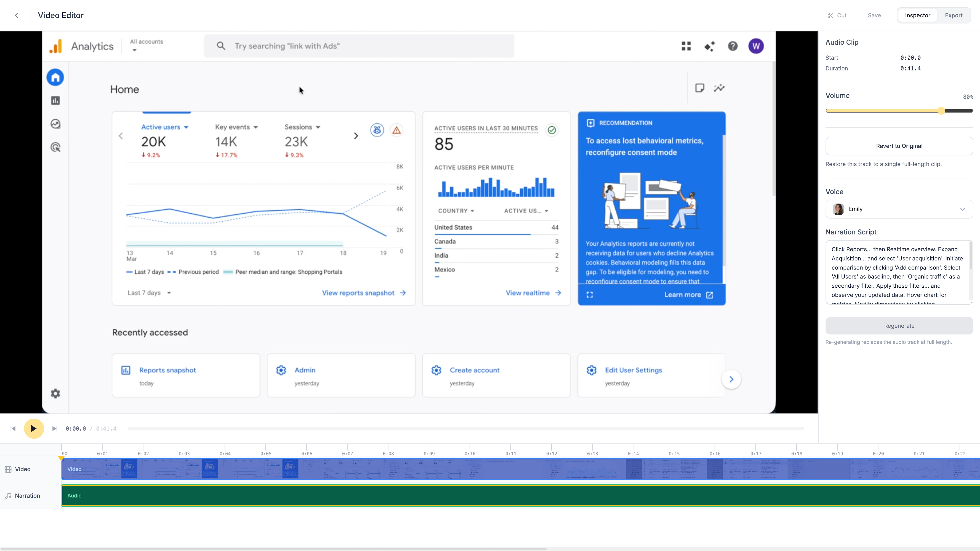The height and width of the screenshot is (551, 980).
Task: Play the video preview
Action: 34,429
